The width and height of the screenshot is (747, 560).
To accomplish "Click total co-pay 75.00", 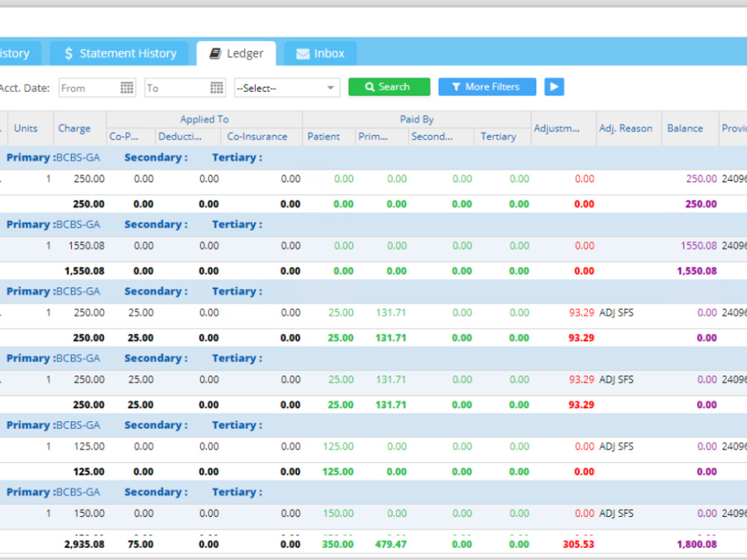I will tap(140, 544).
